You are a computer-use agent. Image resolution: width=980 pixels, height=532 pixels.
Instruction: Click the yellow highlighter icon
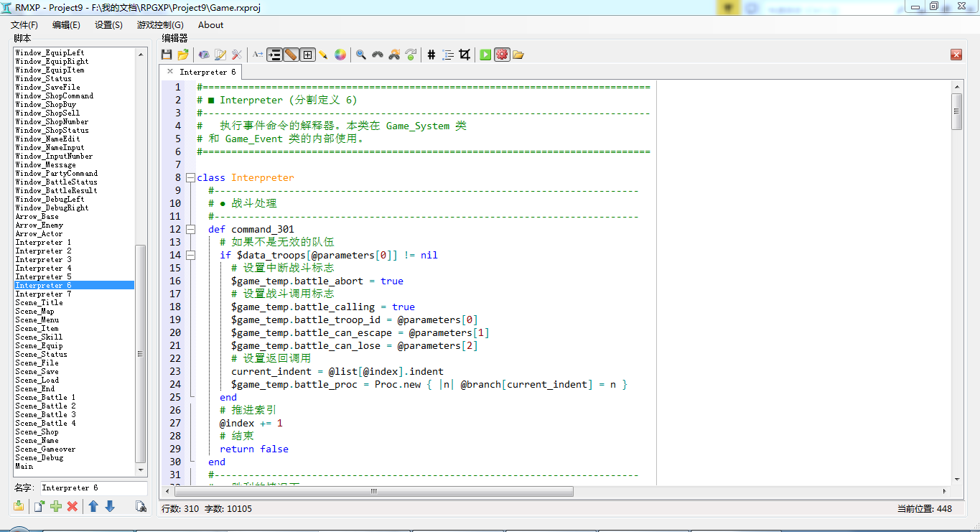click(x=323, y=55)
